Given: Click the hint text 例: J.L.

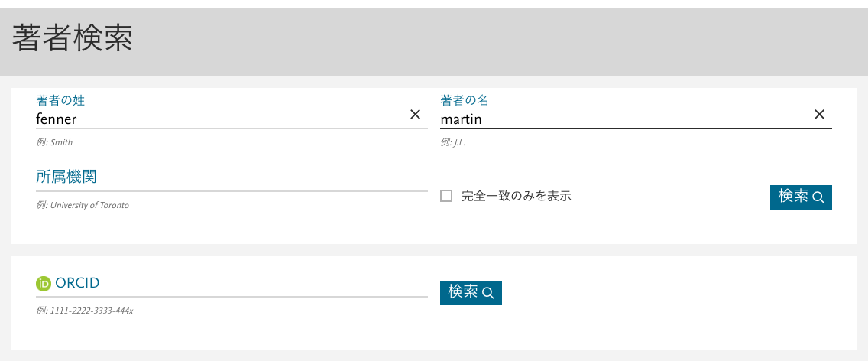Looking at the screenshot, I should click(x=453, y=142).
